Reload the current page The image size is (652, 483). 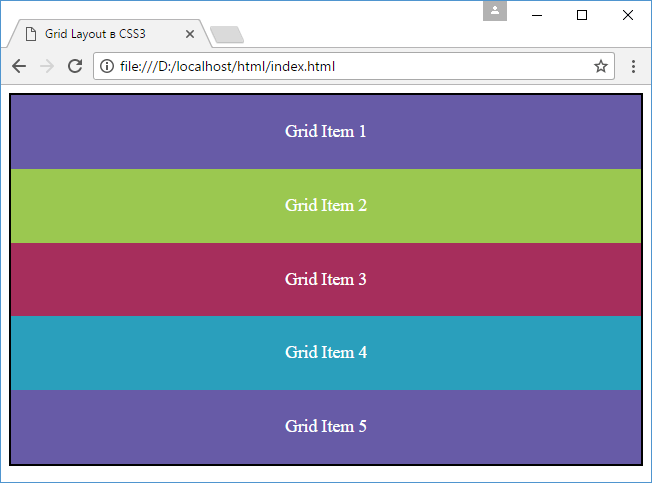coord(74,67)
